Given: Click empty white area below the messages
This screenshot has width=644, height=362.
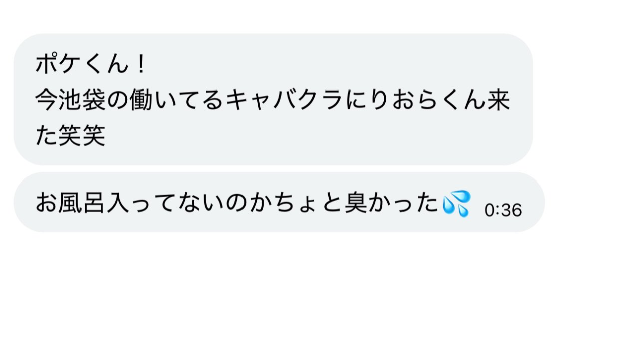Looking at the screenshot, I should point(322,302).
